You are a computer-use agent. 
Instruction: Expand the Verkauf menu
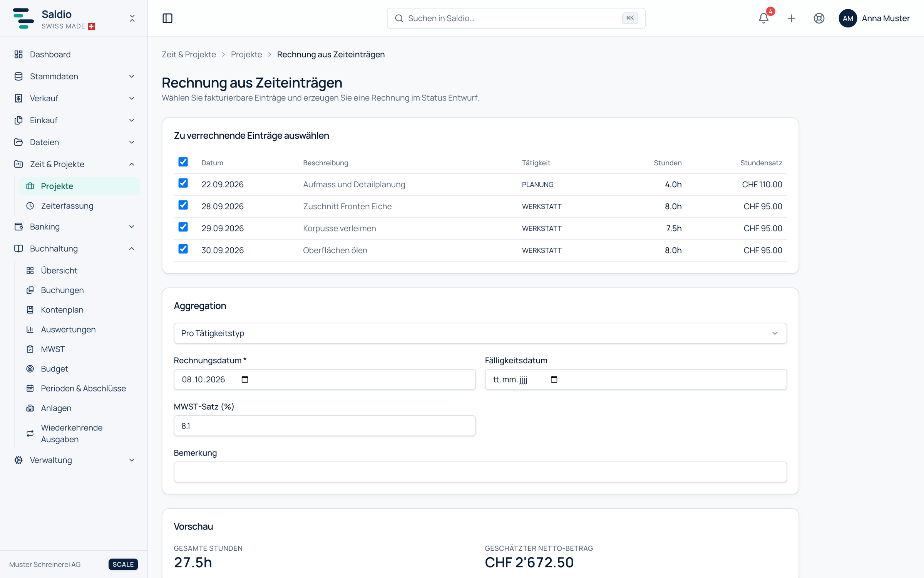74,98
